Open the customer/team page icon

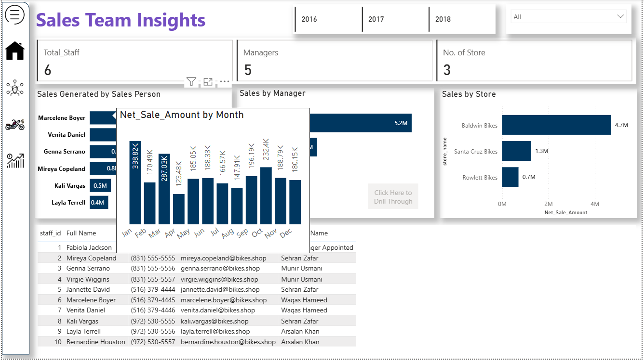pyautogui.click(x=15, y=88)
